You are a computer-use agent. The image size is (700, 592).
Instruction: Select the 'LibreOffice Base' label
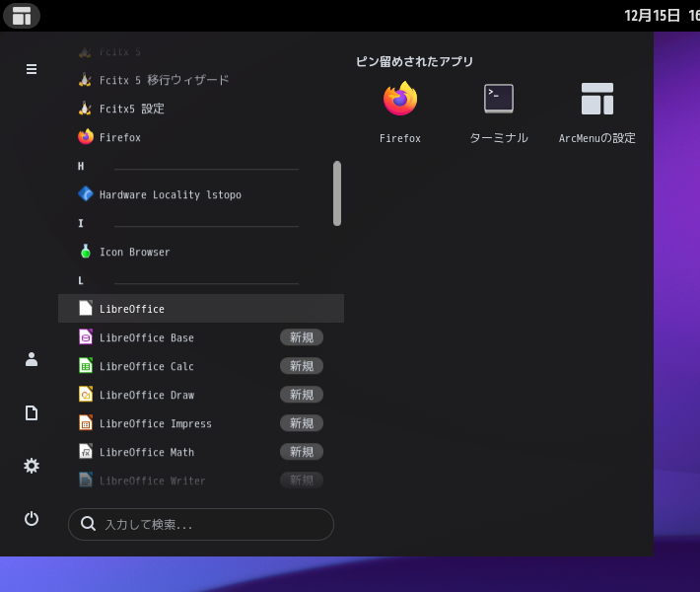[147, 337]
